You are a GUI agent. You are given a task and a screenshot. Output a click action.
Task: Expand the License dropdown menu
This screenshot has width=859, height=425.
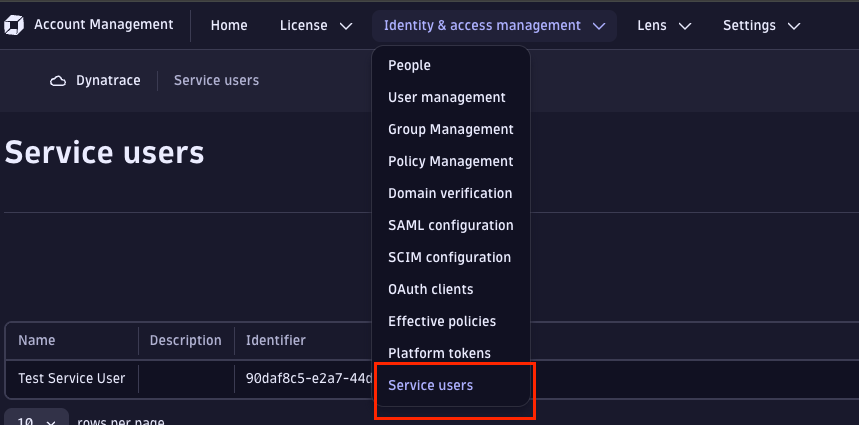(316, 25)
